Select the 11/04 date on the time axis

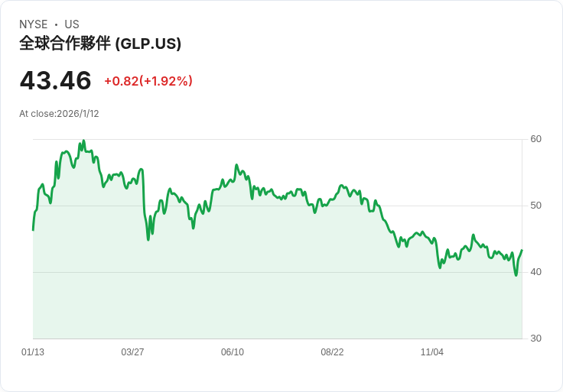pyautogui.click(x=432, y=352)
